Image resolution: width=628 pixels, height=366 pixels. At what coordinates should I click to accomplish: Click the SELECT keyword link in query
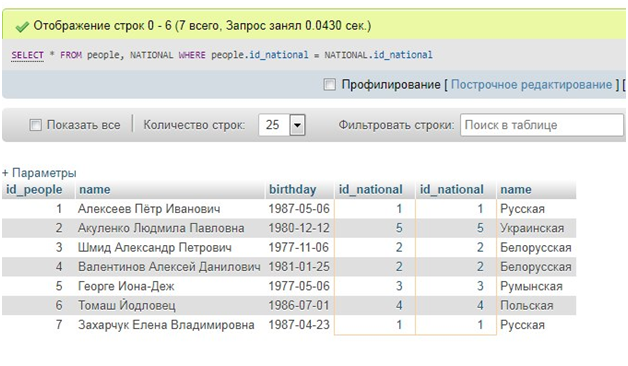click(x=27, y=55)
